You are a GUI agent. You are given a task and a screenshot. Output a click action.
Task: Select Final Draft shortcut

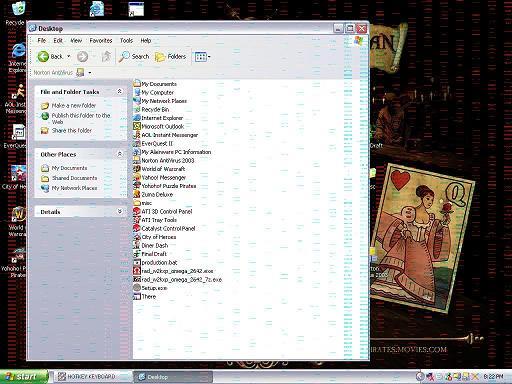click(150, 254)
